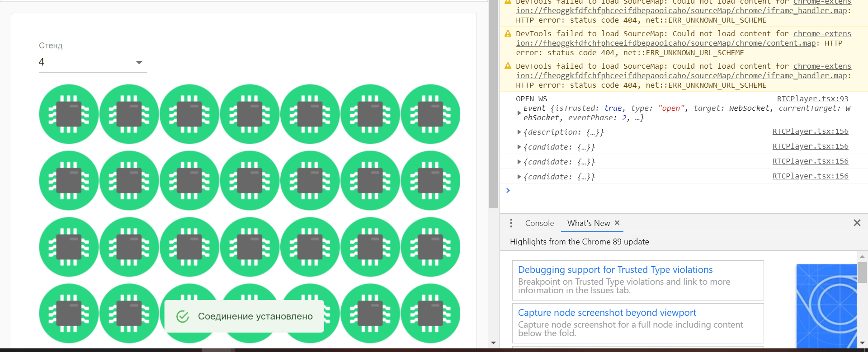Click the What's New scrollbar thumb
Image resolution: width=868 pixels, height=352 pixels.
[x=862, y=272]
